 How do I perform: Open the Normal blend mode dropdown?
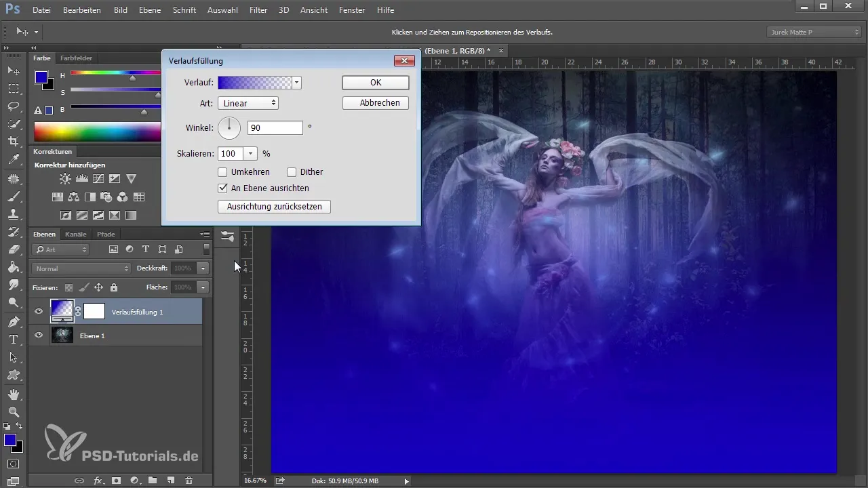pyautogui.click(x=80, y=268)
